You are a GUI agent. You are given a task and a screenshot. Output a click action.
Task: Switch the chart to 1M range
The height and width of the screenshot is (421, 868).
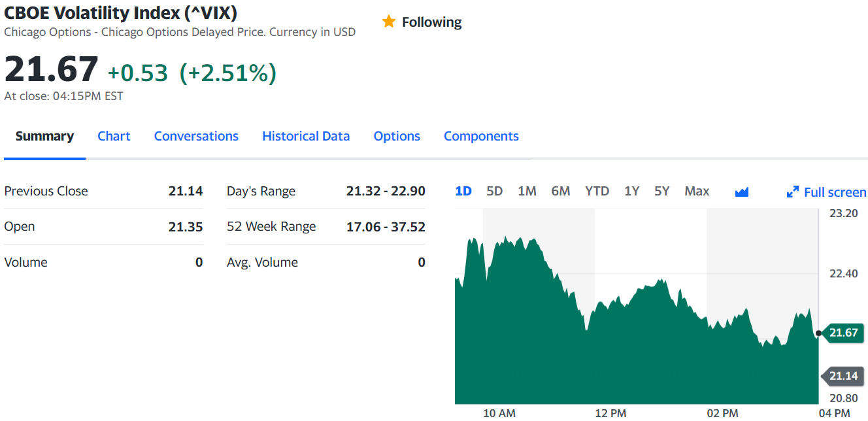(x=527, y=192)
